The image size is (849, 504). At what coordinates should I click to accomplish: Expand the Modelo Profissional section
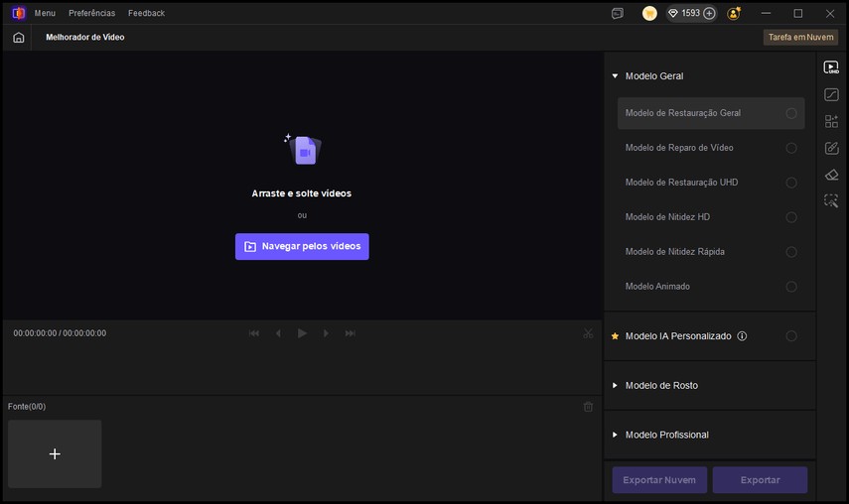(x=615, y=435)
